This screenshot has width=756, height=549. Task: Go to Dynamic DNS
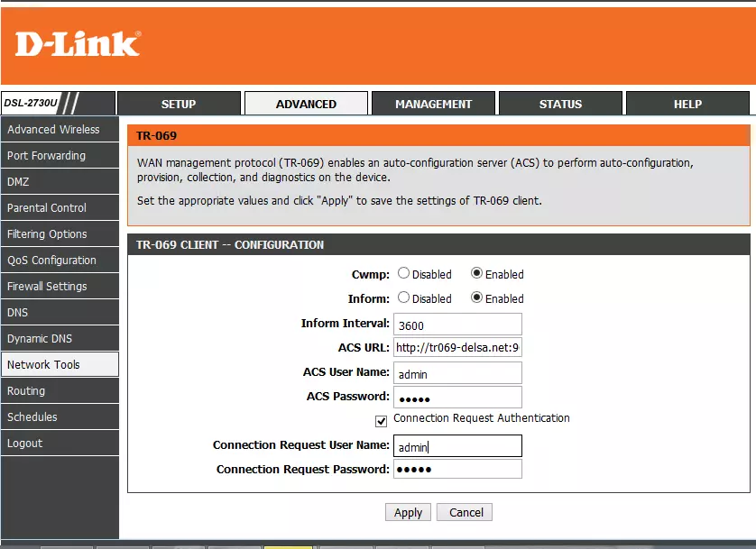coord(60,338)
